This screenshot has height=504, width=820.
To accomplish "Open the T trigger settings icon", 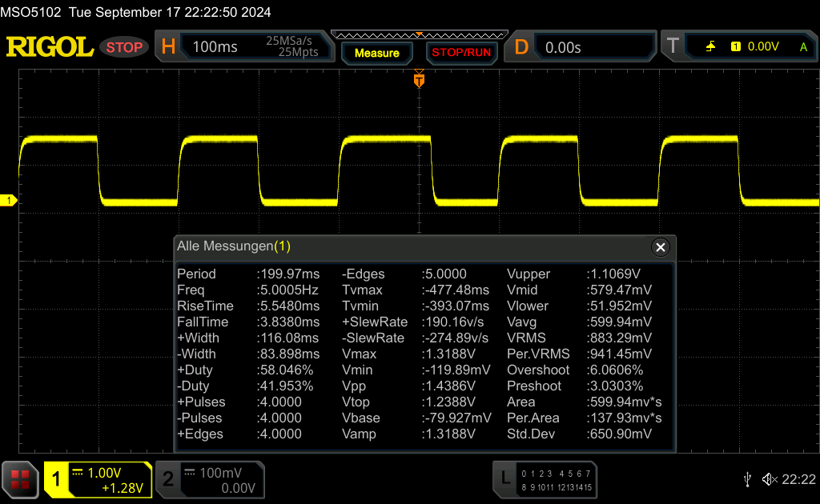I will point(673,46).
